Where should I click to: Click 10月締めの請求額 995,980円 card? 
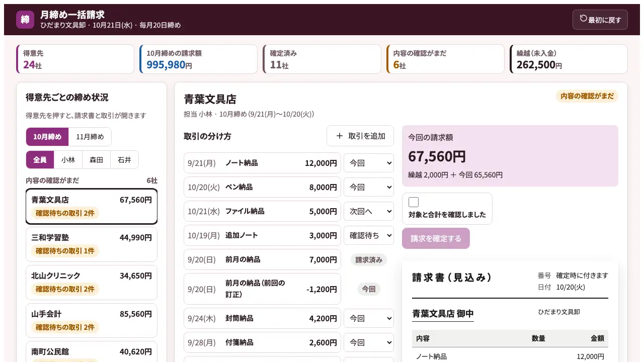(198, 59)
